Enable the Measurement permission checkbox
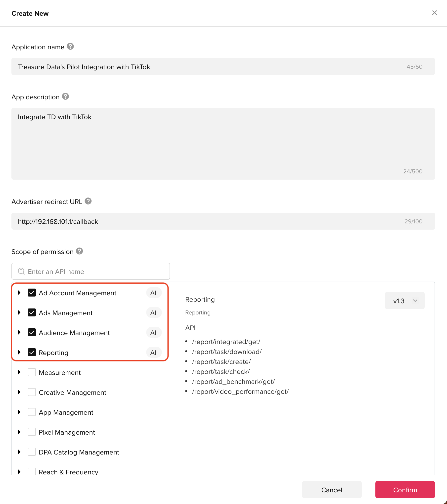 click(x=32, y=372)
